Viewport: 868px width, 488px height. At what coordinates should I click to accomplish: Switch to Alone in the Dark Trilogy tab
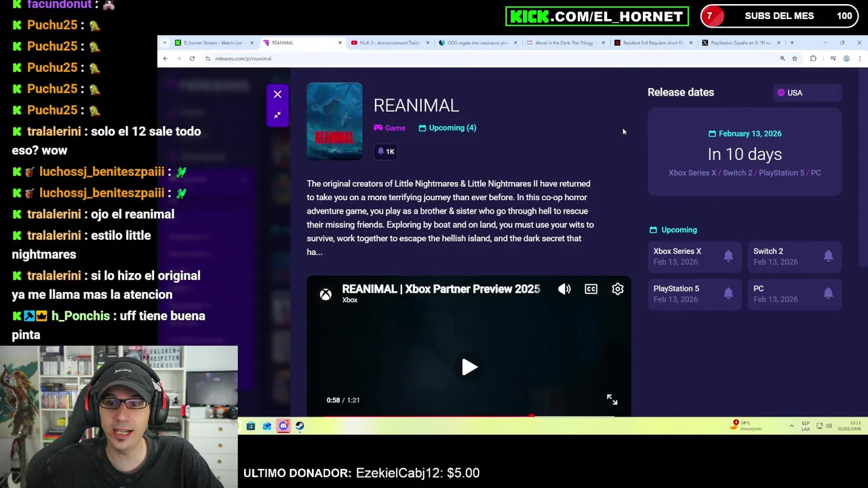tap(564, 43)
